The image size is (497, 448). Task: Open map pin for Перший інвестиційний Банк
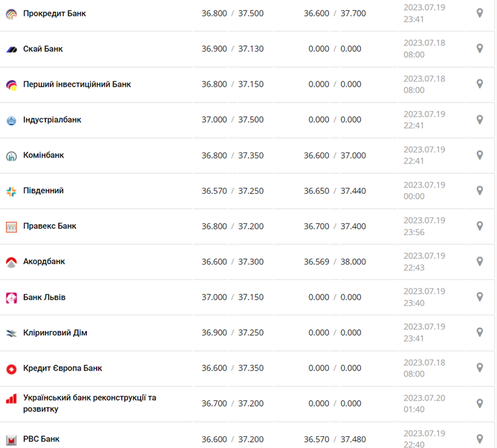480,84
